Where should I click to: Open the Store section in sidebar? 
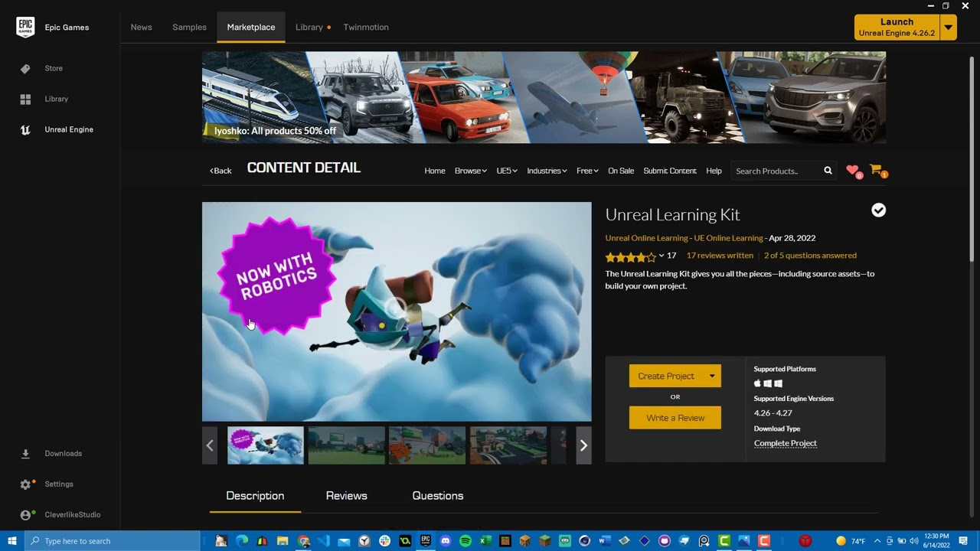(x=54, y=68)
